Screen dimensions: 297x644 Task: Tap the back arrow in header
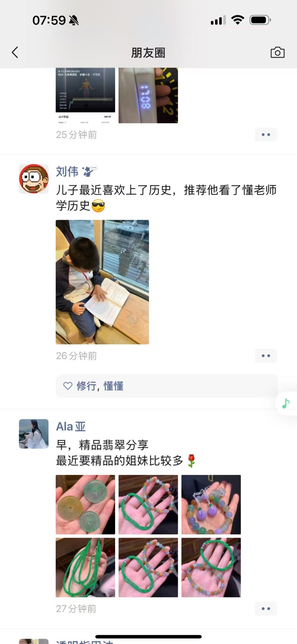[15, 52]
